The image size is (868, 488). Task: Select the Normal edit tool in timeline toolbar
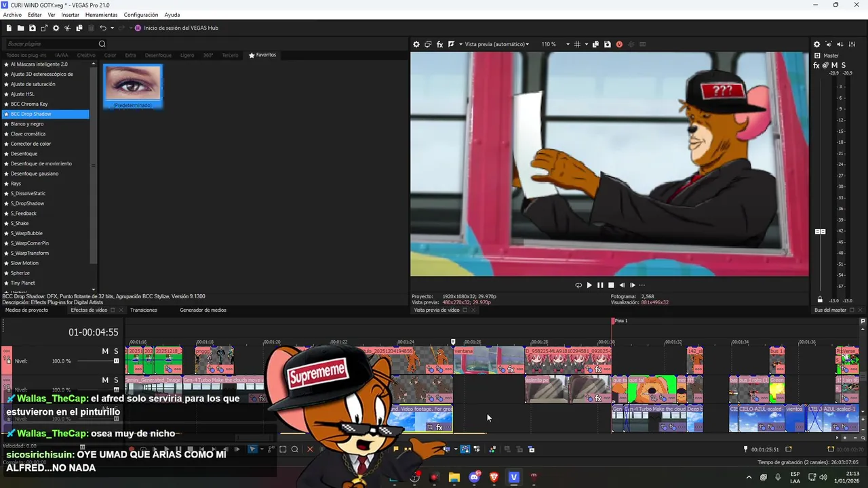252,449
